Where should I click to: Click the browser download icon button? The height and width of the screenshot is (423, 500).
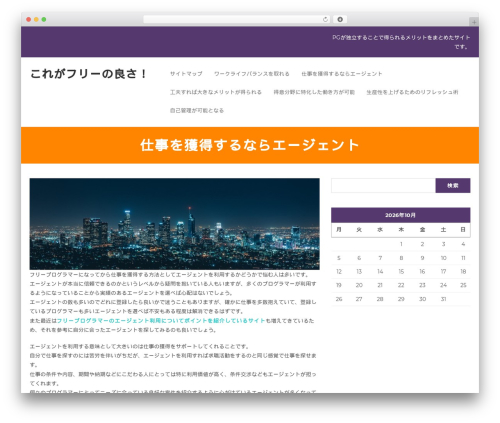pyautogui.click(x=340, y=20)
